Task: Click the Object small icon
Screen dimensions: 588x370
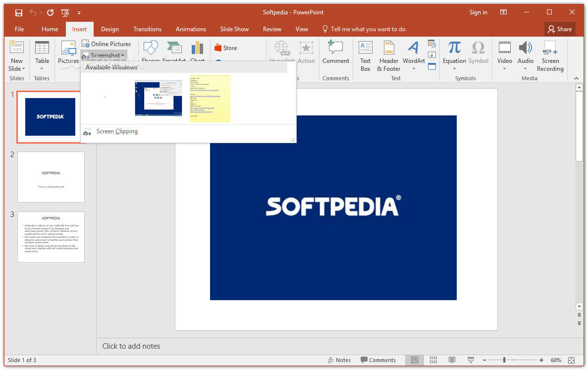Action: 432,66
